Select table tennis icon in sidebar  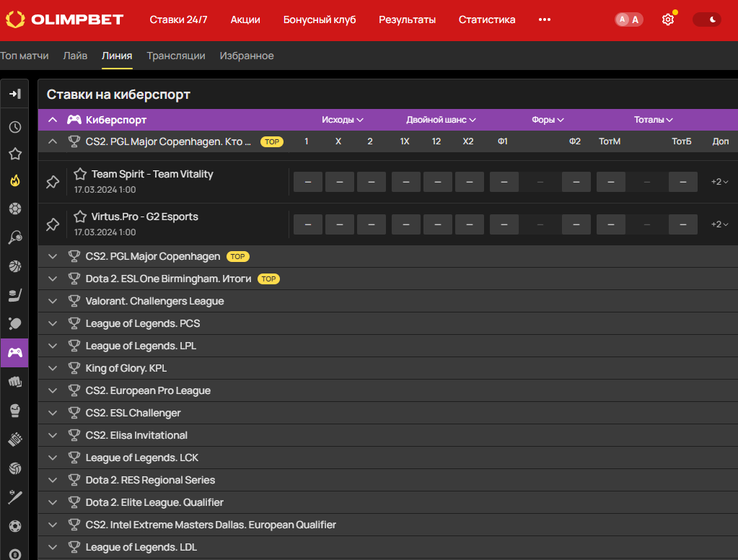click(15, 323)
